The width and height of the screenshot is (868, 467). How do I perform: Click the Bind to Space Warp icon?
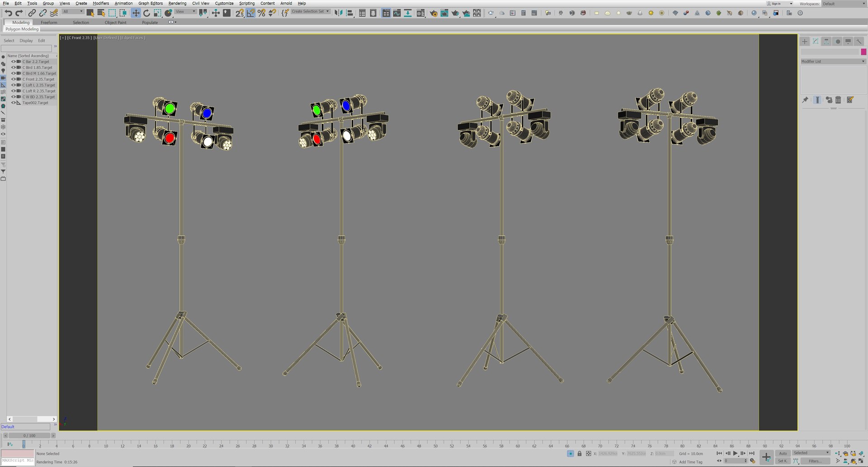(x=54, y=13)
